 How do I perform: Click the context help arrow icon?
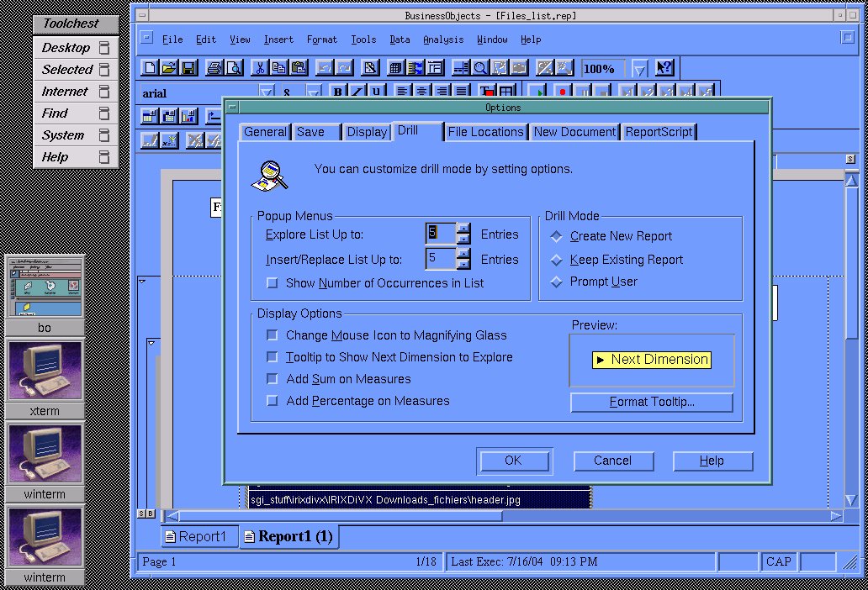(x=664, y=68)
